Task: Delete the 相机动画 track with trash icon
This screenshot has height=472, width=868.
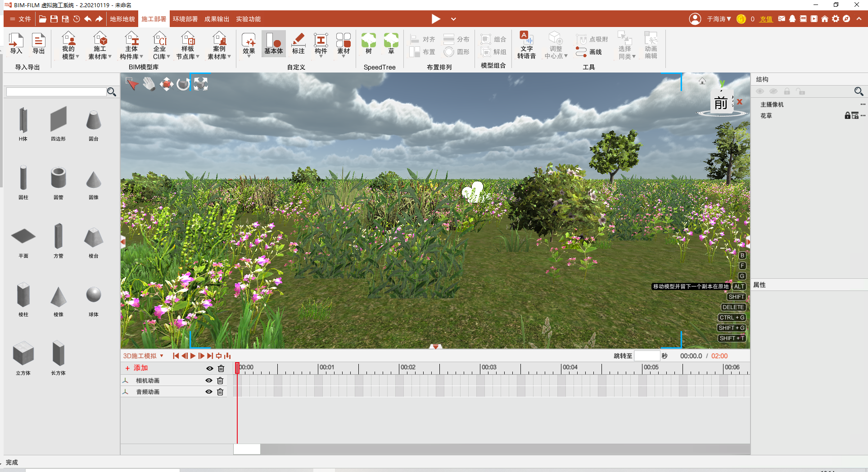Action: coord(220,381)
